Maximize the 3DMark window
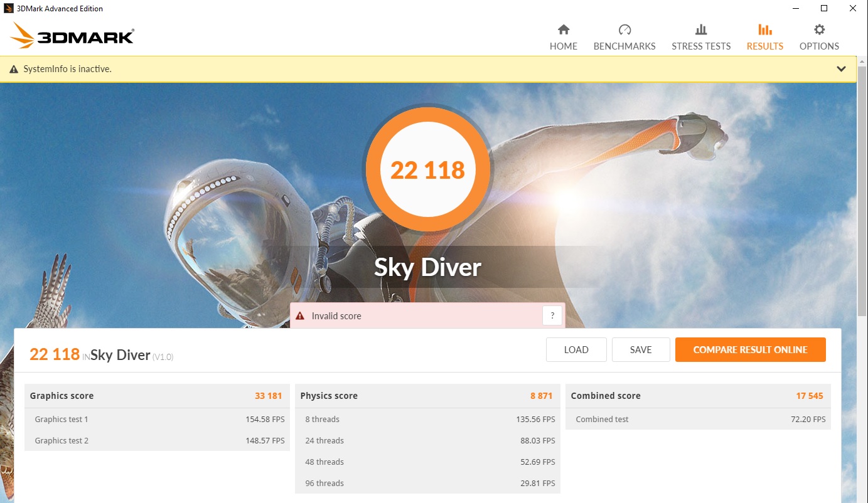Screen dimensions: 868x503 click(x=824, y=9)
